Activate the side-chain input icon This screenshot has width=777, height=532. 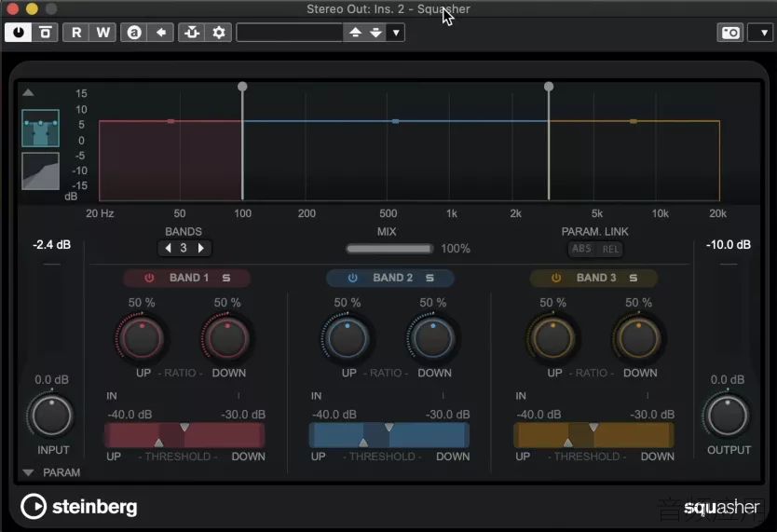[192, 33]
